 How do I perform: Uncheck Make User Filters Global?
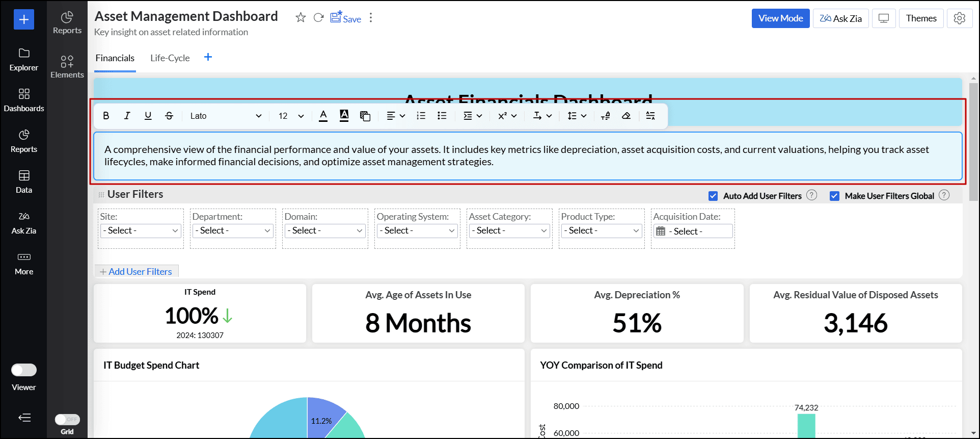click(x=834, y=196)
